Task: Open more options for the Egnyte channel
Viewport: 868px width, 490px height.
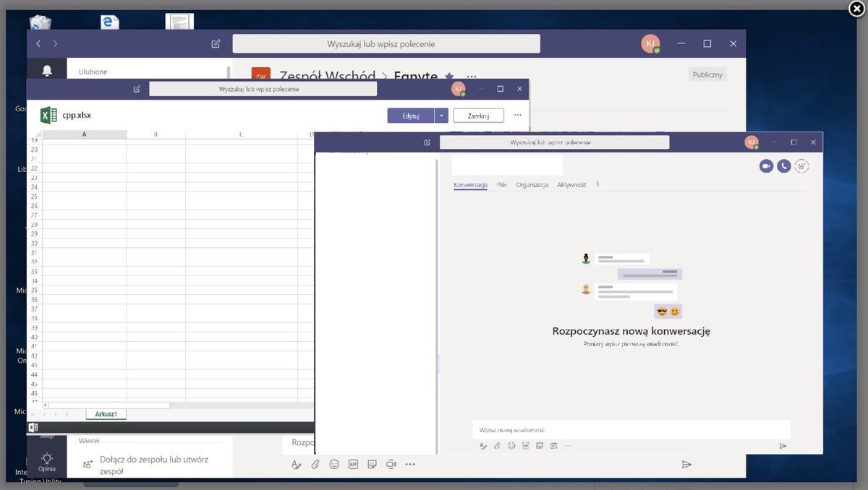Action: [x=471, y=76]
